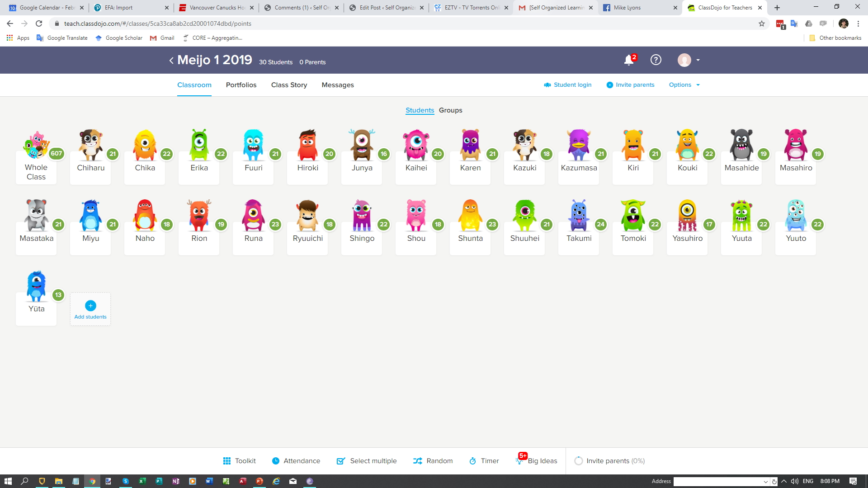
Task: Select Junya's brown monster avatar
Action: (x=362, y=145)
